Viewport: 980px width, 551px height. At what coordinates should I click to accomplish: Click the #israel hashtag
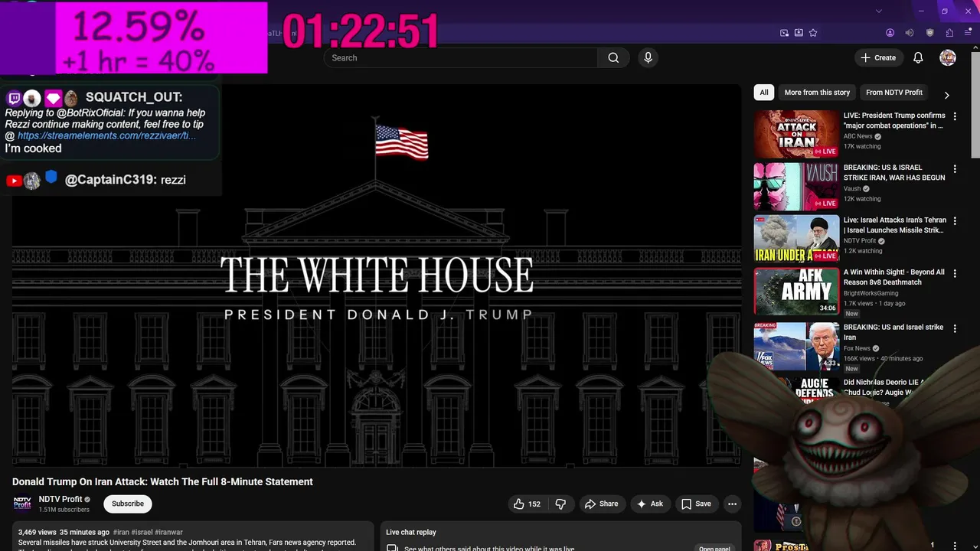pos(142,532)
